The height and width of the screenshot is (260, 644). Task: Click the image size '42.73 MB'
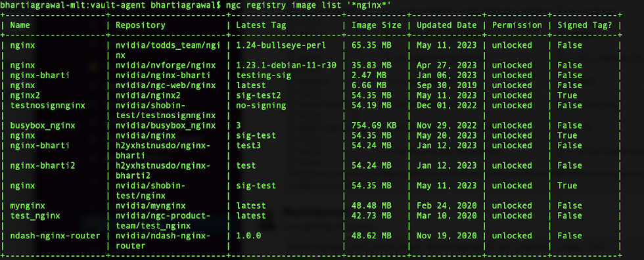(x=371, y=216)
